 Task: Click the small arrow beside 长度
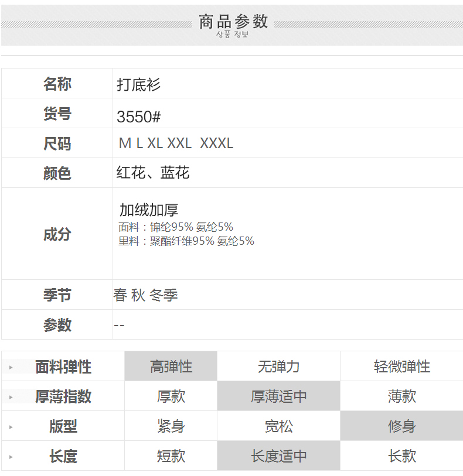(11, 457)
